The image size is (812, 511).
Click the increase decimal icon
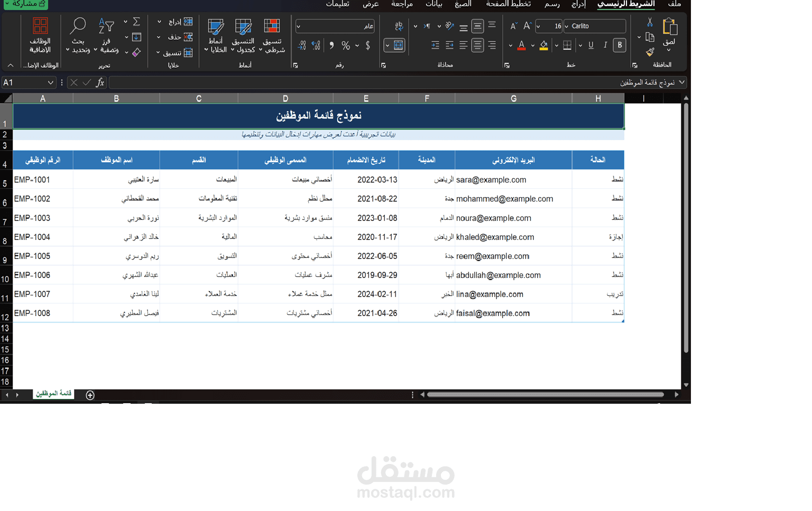click(x=316, y=45)
